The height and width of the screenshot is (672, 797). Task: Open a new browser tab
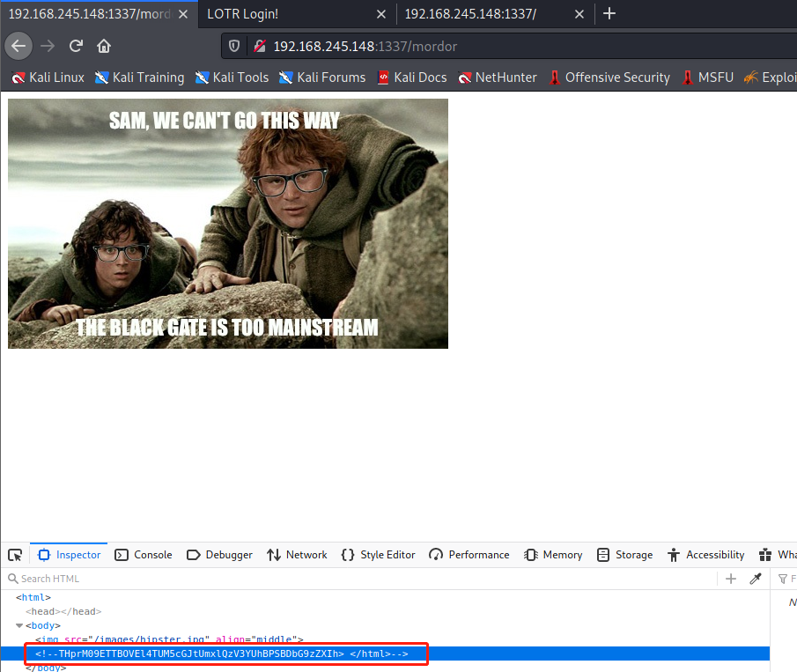pos(609,14)
